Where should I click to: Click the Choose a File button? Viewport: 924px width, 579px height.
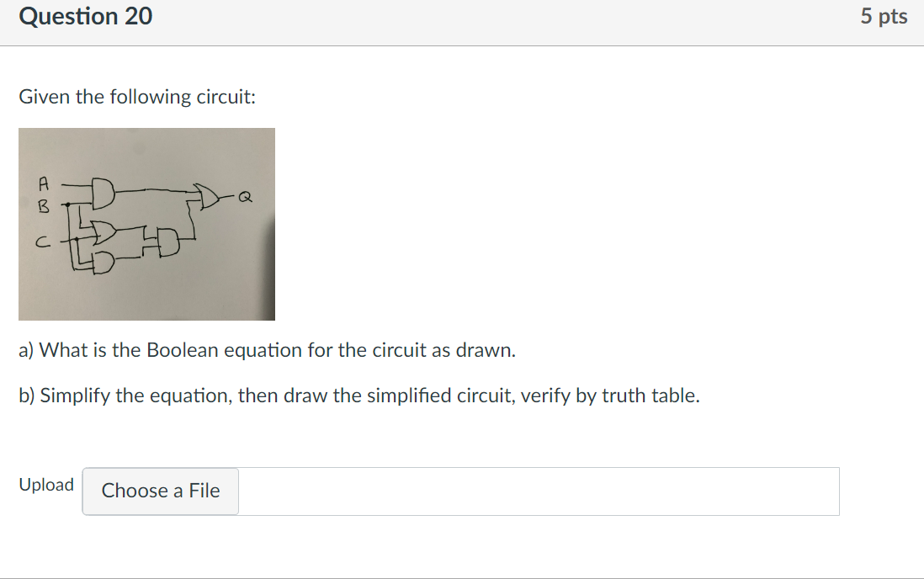[x=160, y=491]
